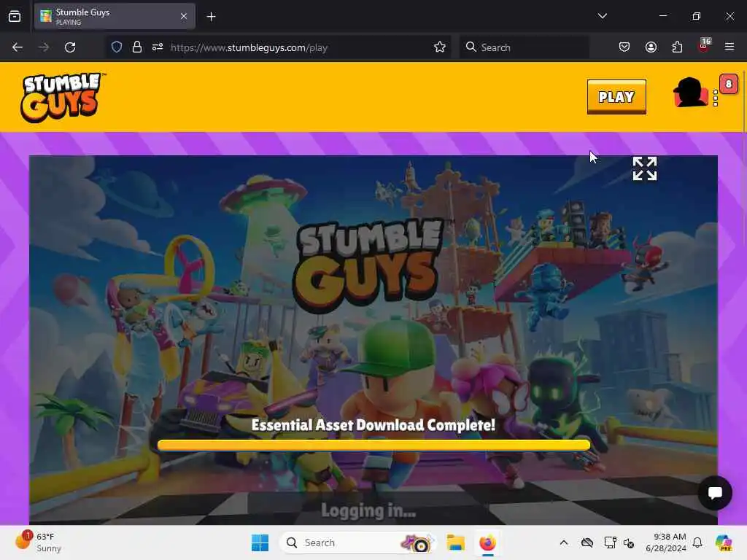Open the extension icon with badge 16
The width and height of the screenshot is (747, 560).
704,45
